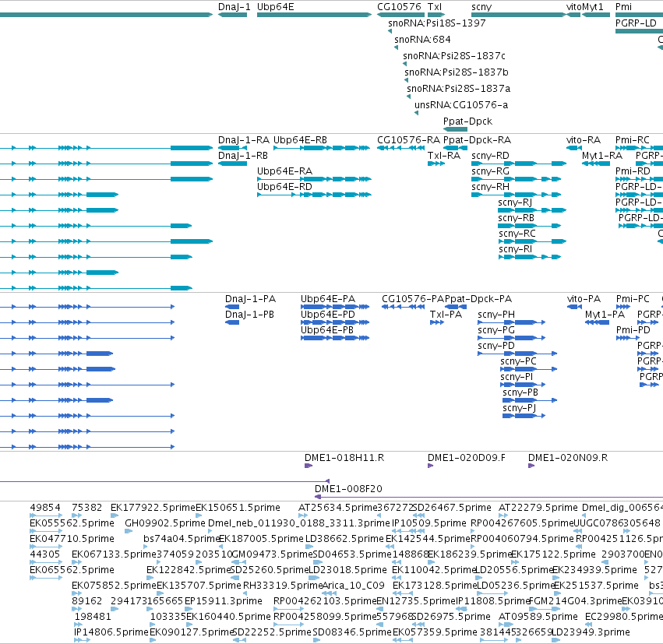Select the scny-PH protein
663x644 pixels.
(x=512, y=322)
